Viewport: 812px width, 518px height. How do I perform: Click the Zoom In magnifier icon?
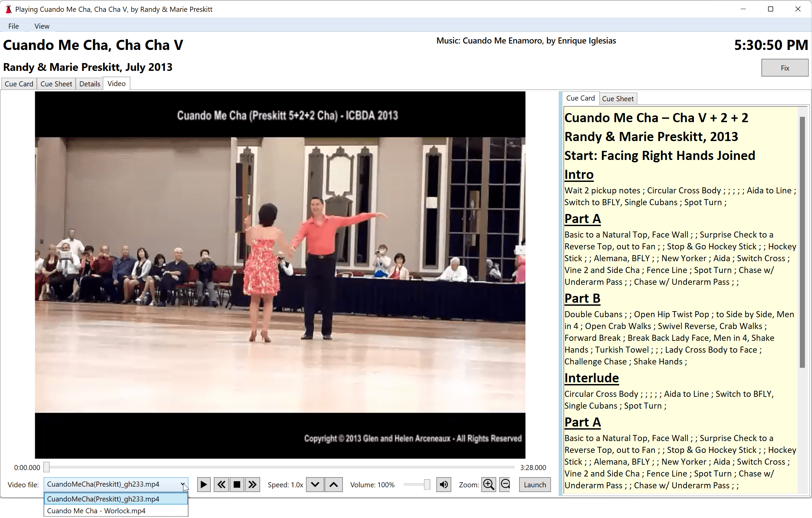(x=488, y=484)
